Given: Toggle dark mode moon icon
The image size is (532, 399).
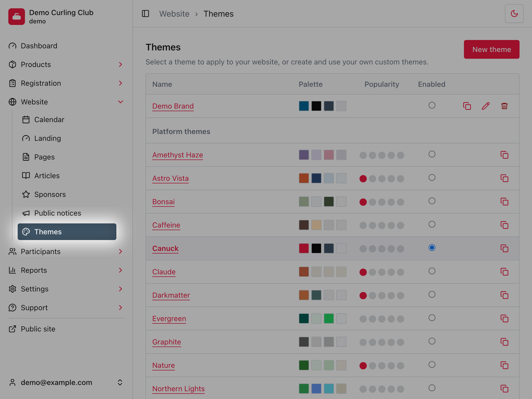Looking at the screenshot, I should [514, 14].
